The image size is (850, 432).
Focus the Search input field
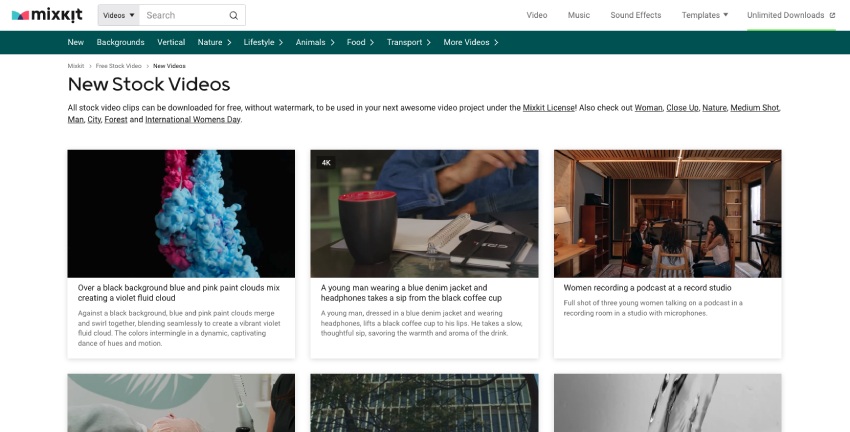click(184, 15)
